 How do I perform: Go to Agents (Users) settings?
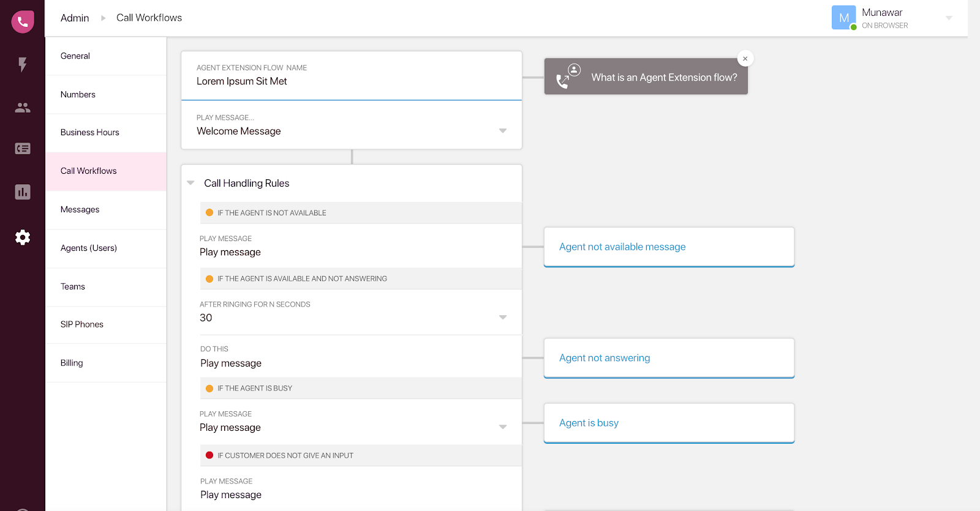89,248
